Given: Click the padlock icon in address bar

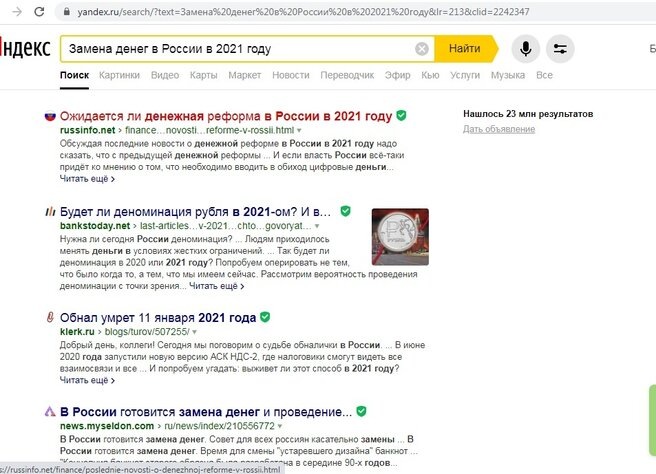Looking at the screenshot, I should [x=67, y=12].
